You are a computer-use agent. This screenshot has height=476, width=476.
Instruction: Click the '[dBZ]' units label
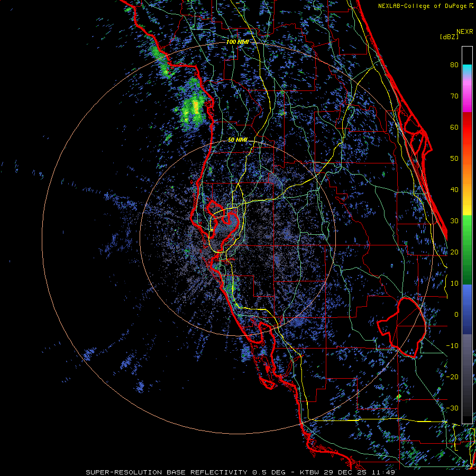[449, 37]
